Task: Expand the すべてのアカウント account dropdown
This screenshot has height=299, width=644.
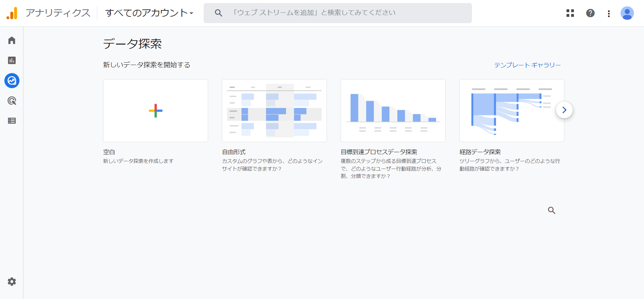Action: pos(149,13)
